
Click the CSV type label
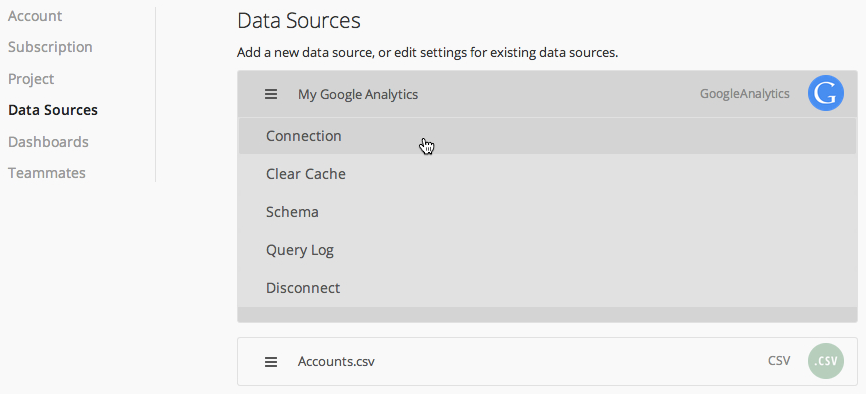tap(779, 361)
